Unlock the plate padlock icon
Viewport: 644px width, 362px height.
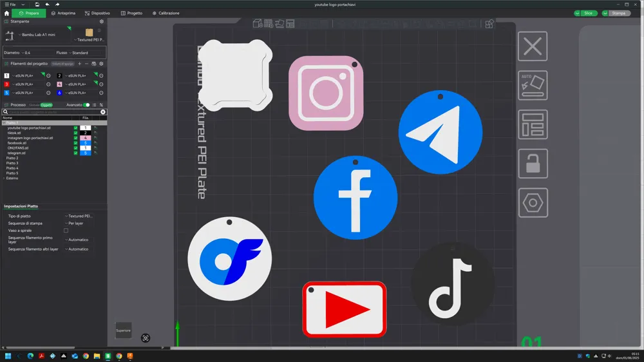(533, 163)
